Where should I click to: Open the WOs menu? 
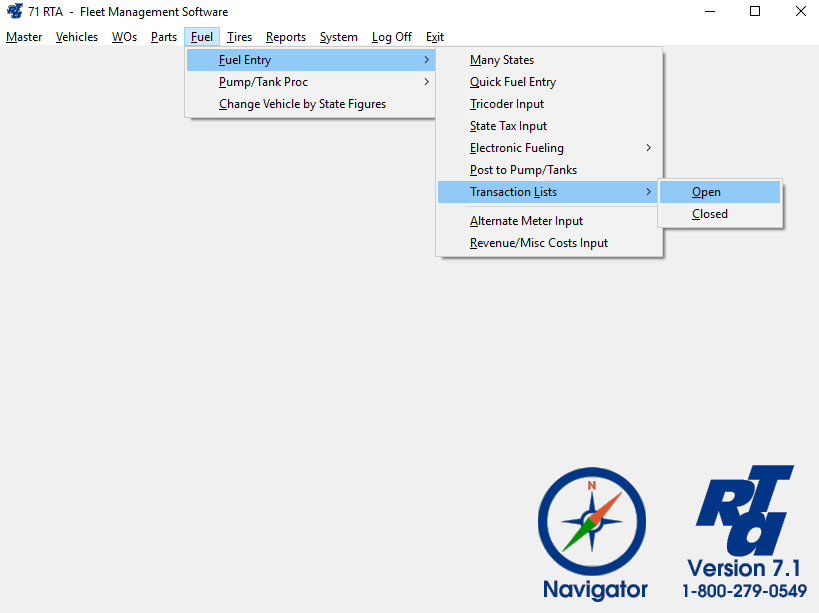pyautogui.click(x=124, y=37)
